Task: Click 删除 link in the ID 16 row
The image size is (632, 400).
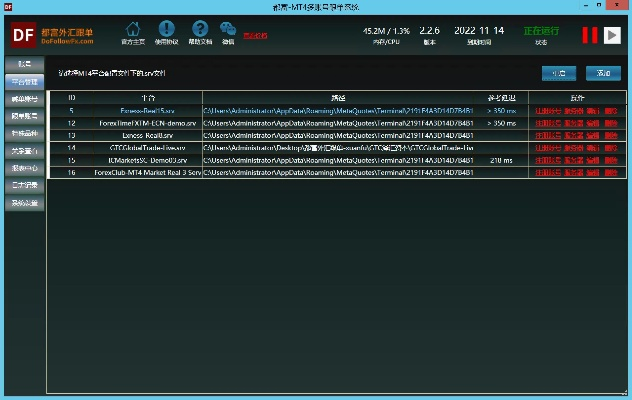Action: pyautogui.click(x=611, y=172)
